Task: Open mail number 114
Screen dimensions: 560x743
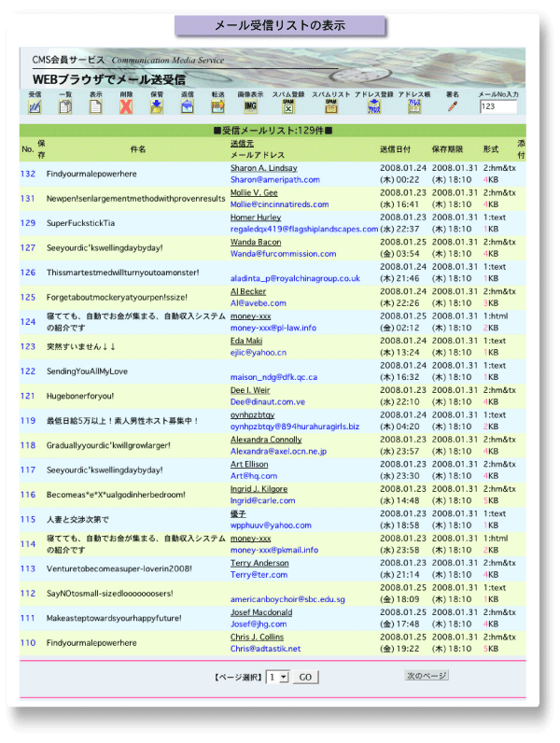Action: pos(28,544)
